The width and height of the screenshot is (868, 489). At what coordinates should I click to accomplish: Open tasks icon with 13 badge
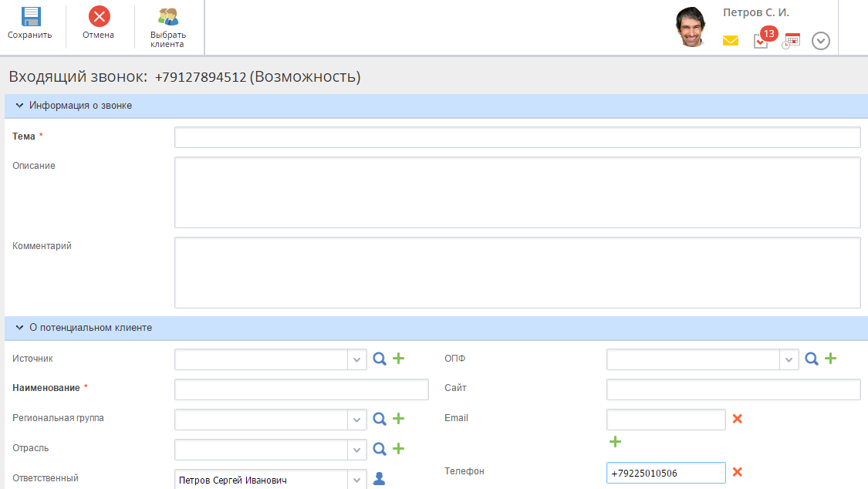click(762, 40)
